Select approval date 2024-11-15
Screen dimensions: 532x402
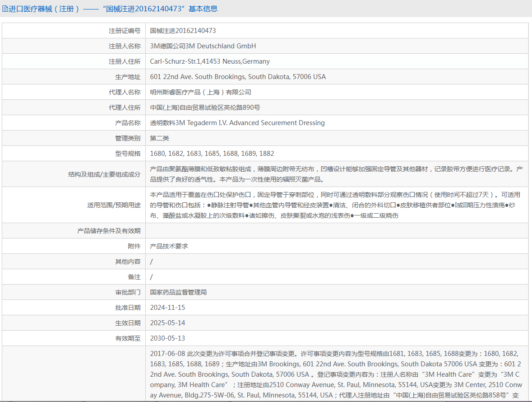(x=167, y=308)
